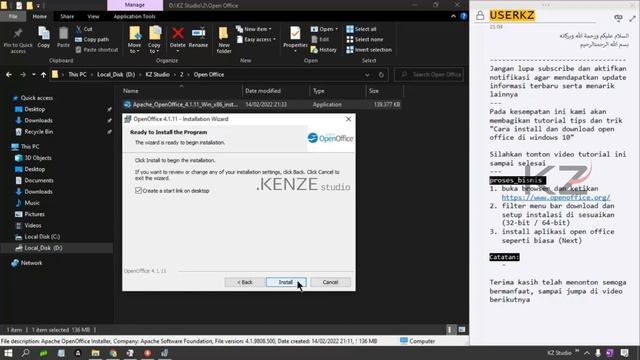Switch to details view icon in status bar
The width and height of the screenshot is (640, 360).
(x=450, y=329)
